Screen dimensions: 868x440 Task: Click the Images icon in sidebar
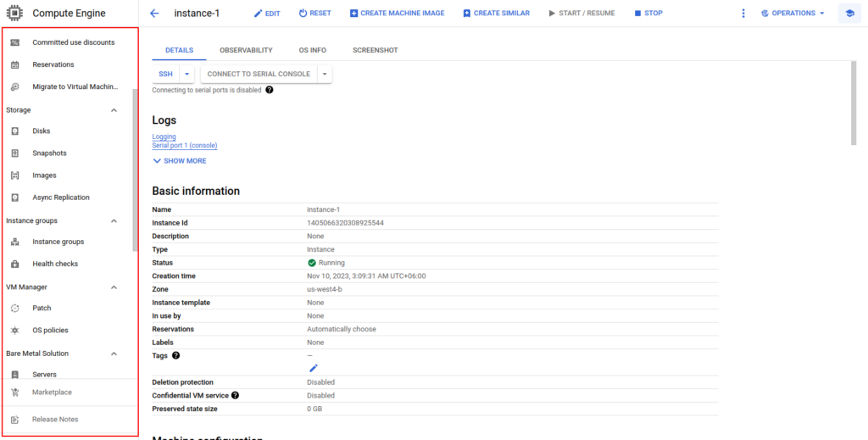pyautogui.click(x=15, y=175)
